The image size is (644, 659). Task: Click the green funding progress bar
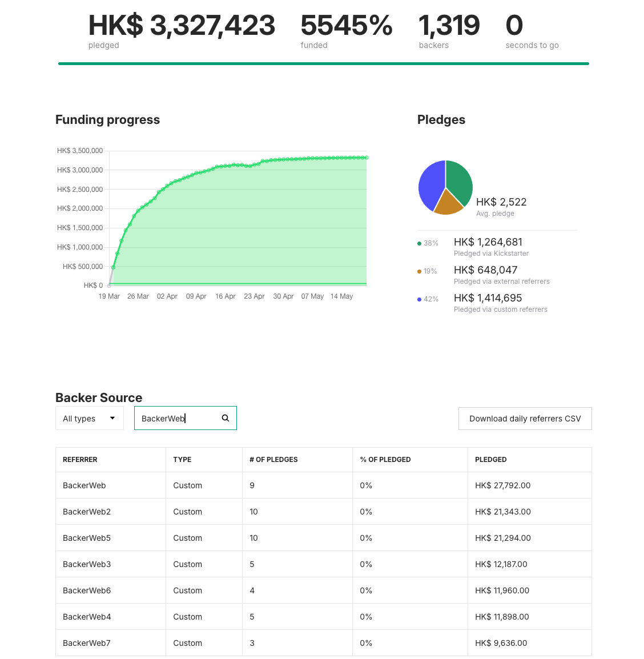[323, 64]
